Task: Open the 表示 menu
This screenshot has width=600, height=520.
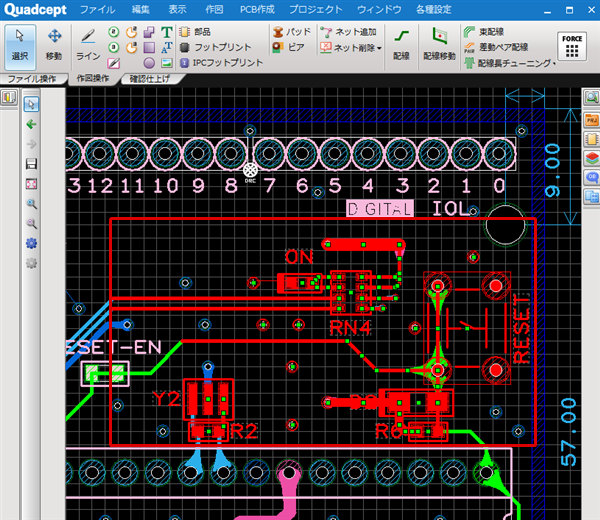Action: [178, 10]
